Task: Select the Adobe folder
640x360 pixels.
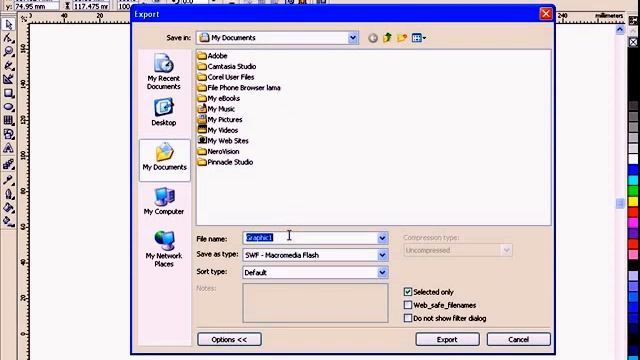Action: click(213, 56)
